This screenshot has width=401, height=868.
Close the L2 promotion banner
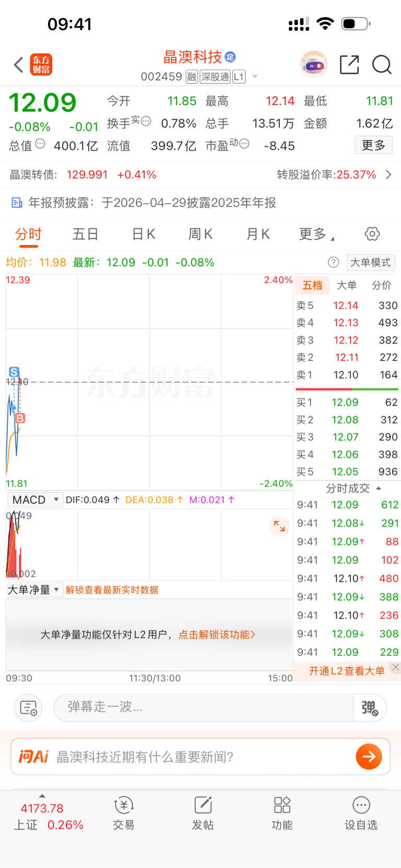pos(396,667)
